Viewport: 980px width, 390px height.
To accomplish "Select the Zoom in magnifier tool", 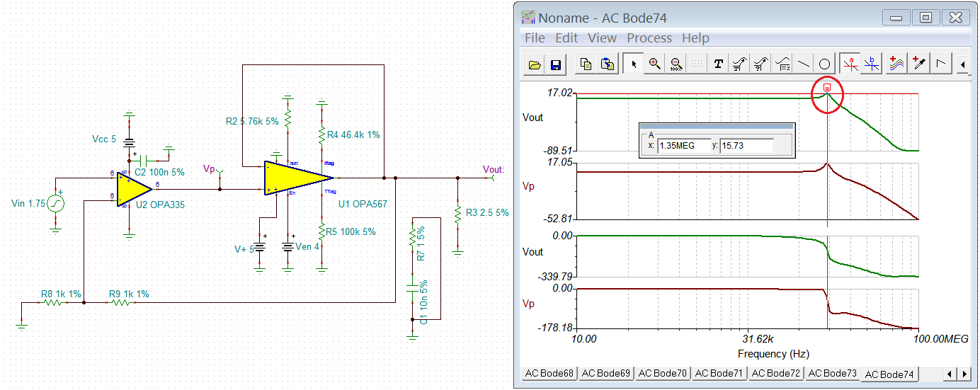I will point(655,64).
